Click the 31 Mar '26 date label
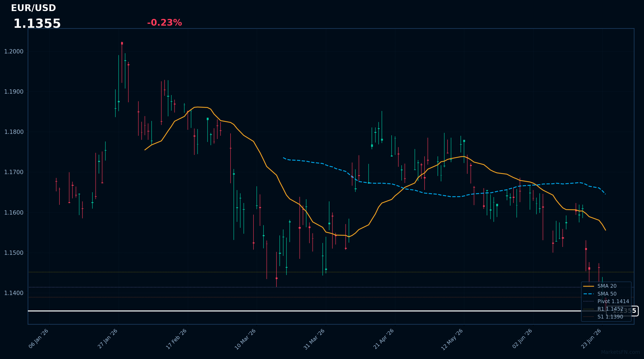Viewport: 644px width, 359px height. [x=314, y=339]
